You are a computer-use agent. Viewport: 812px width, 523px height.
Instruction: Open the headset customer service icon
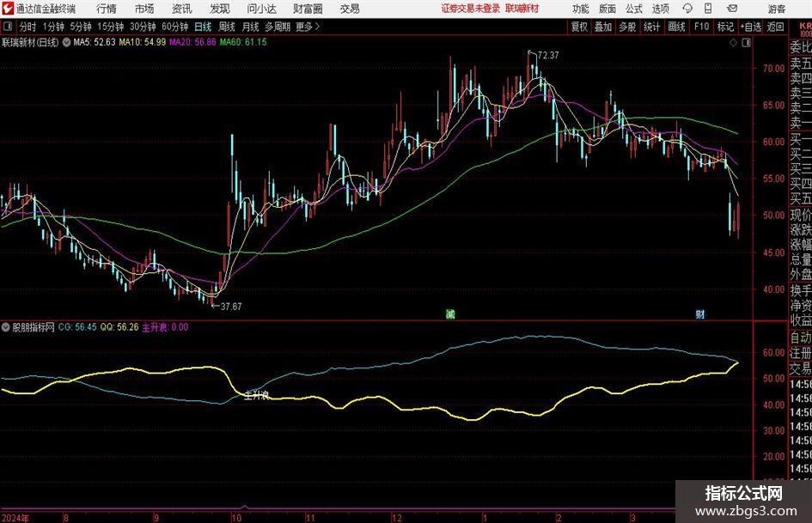coord(687,9)
